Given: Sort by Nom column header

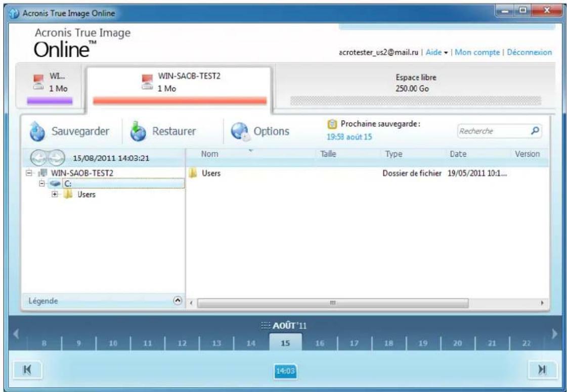Looking at the screenshot, I should click(x=209, y=154).
